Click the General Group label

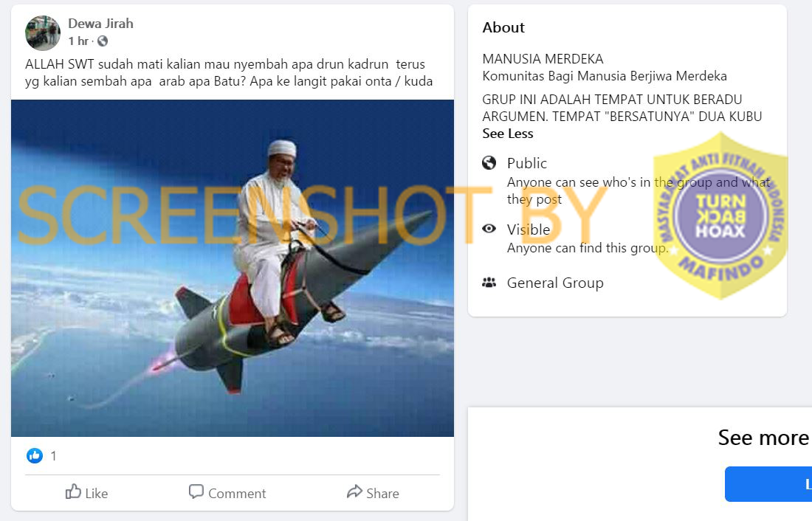[x=555, y=283]
